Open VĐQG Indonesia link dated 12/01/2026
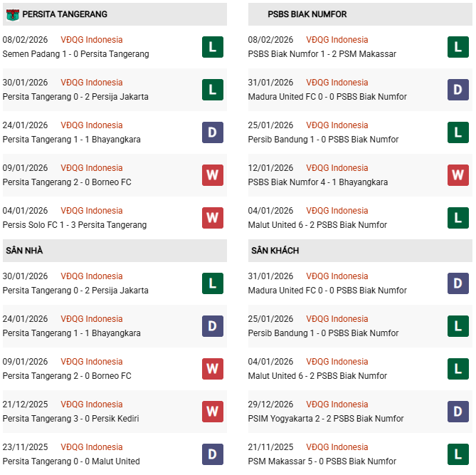The height and width of the screenshot is (475, 476). (x=337, y=168)
